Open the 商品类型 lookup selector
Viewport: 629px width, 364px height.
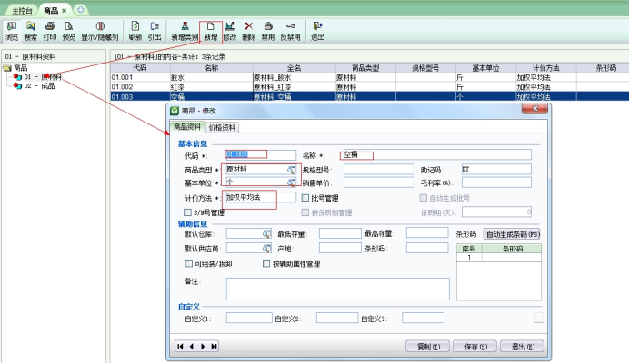[x=292, y=170]
